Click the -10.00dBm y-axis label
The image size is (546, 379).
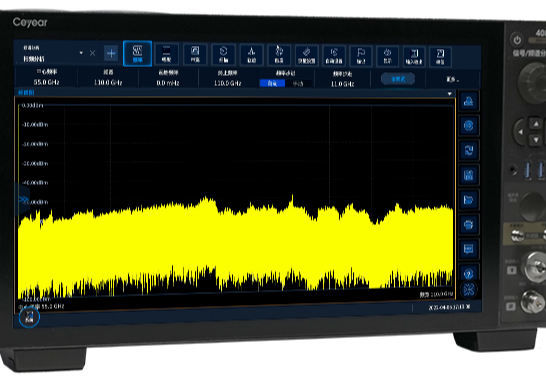click(35, 124)
